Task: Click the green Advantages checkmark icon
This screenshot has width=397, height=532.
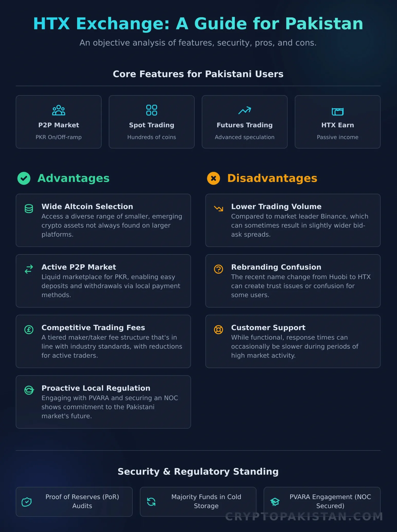Action: click(24, 178)
